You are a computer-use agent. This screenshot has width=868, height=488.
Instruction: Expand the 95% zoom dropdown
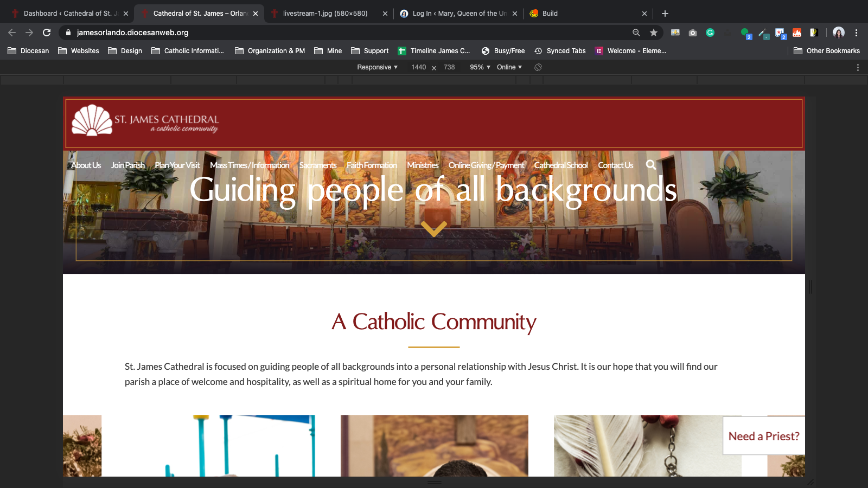[480, 67]
